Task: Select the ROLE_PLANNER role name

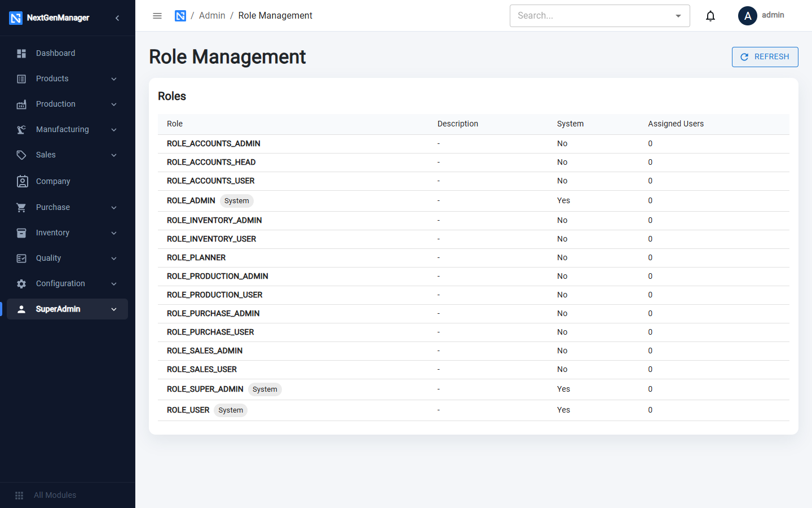Action: click(x=196, y=258)
